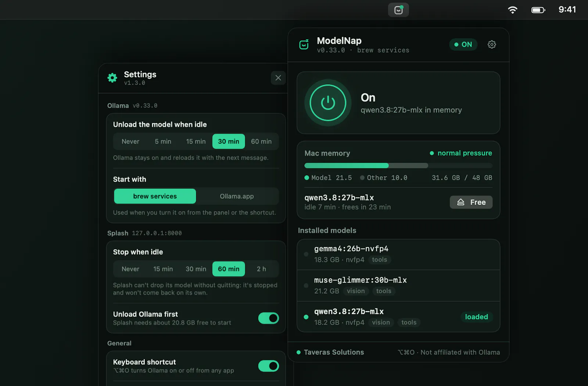Select 30 min unload for Ollama
The height and width of the screenshot is (386, 588).
pyautogui.click(x=229, y=141)
